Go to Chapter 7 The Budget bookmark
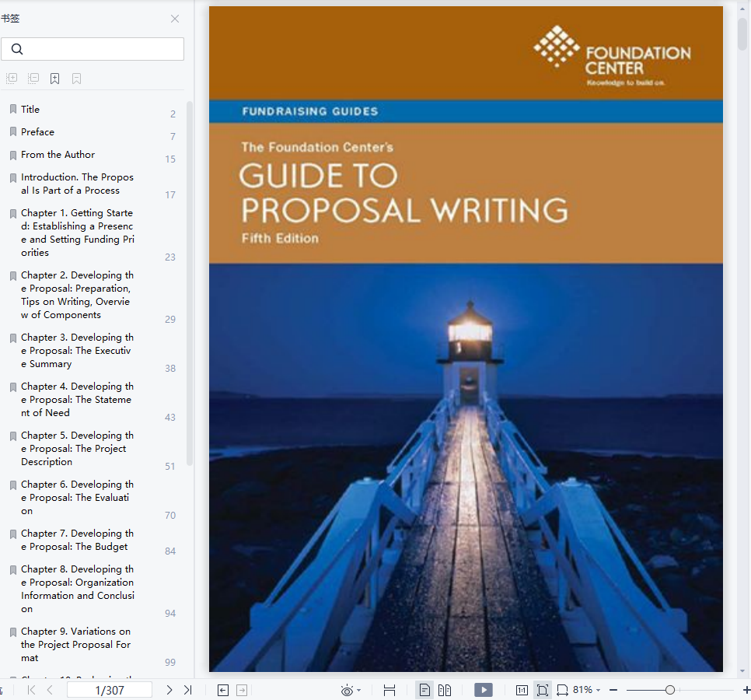 tap(77, 540)
